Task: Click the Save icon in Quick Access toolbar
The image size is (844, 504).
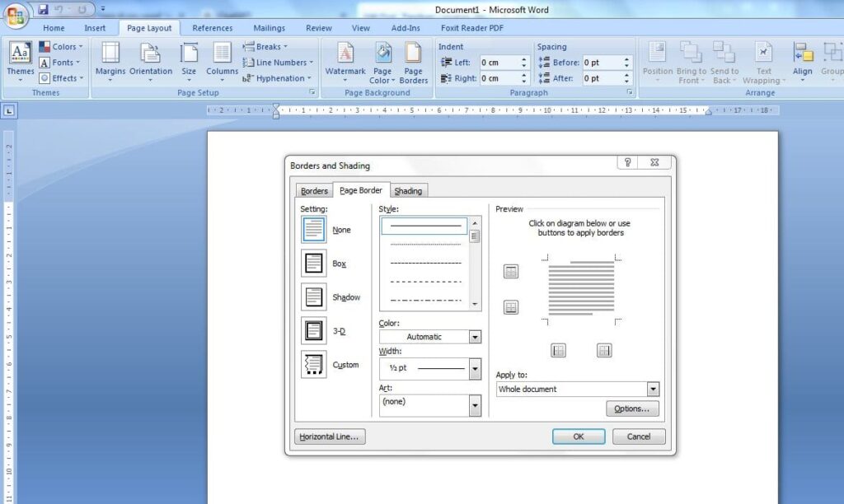Action: click(x=43, y=9)
